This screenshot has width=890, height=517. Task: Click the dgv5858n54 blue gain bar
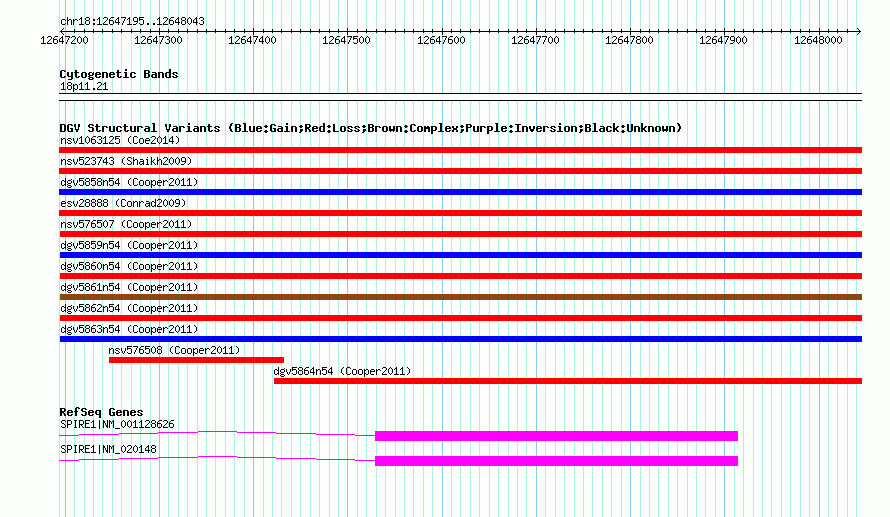pyautogui.click(x=460, y=192)
